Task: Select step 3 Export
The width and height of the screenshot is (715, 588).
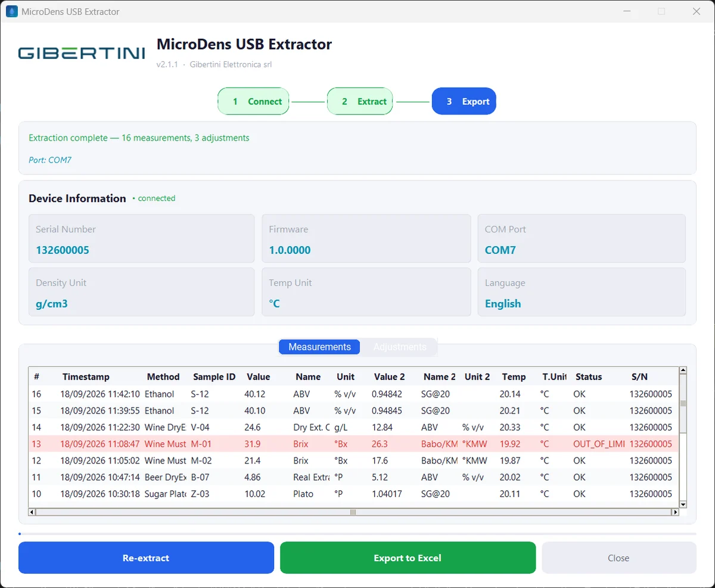Action: pyautogui.click(x=464, y=101)
